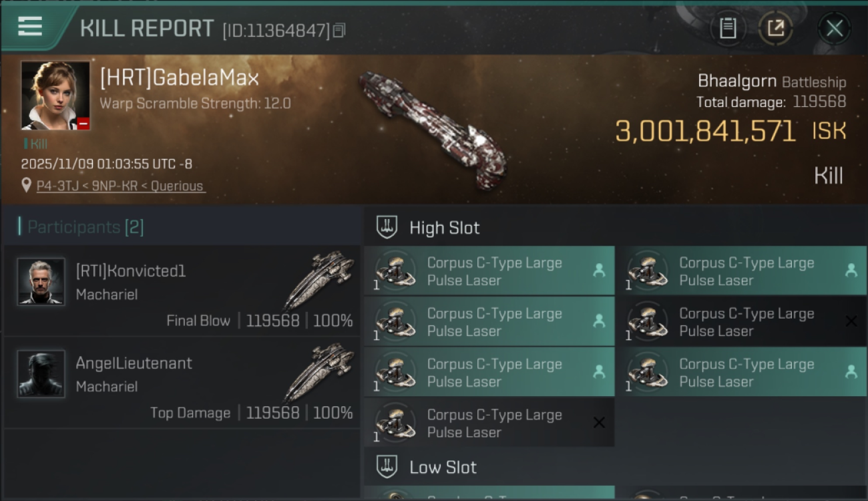Image resolution: width=868 pixels, height=501 pixels.
Task: Click the person icon on top-right laser
Action: pyautogui.click(x=851, y=271)
